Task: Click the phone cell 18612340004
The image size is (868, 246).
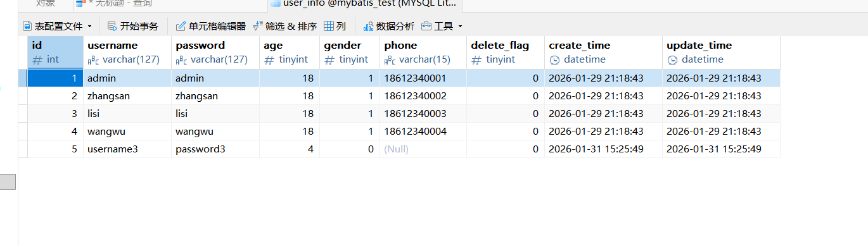Action: tap(423, 132)
